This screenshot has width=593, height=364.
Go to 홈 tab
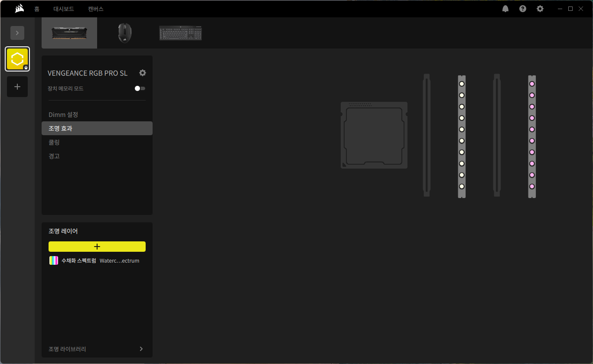coord(37,9)
